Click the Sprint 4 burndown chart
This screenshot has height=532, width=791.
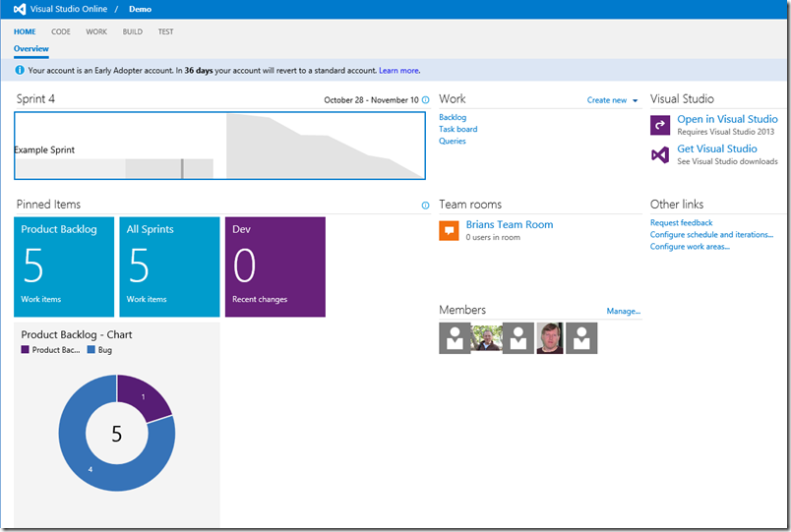coord(325,147)
